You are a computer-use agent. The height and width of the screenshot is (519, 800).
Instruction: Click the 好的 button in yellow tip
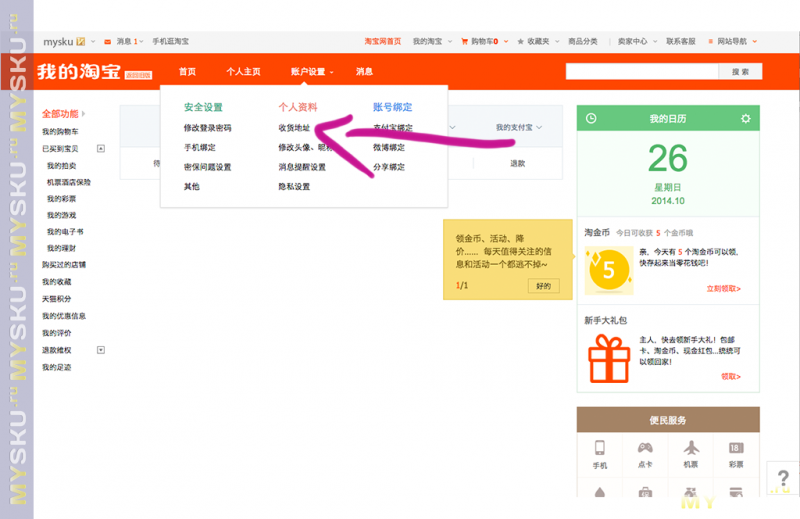(543, 286)
